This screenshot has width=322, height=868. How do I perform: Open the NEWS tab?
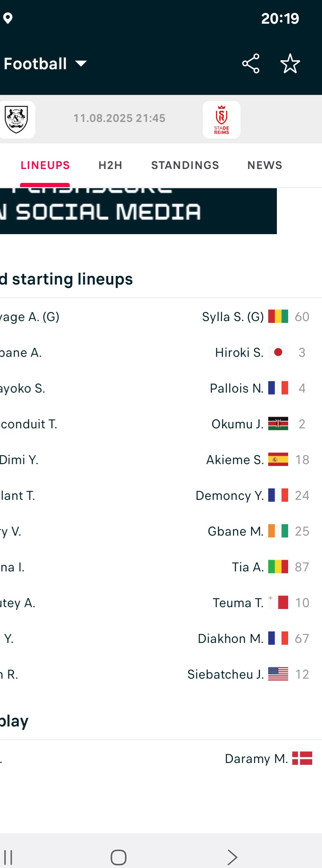pyautogui.click(x=265, y=165)
